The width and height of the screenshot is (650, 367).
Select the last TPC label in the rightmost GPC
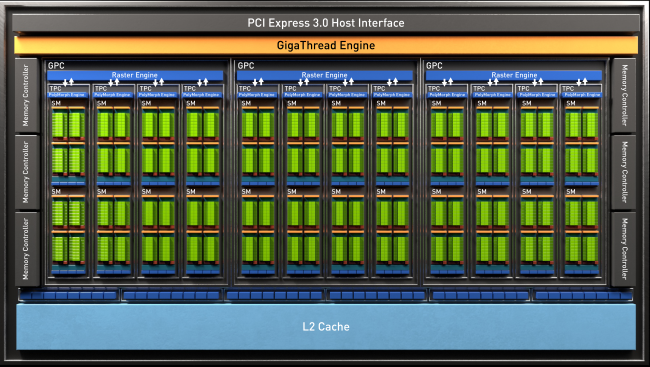(568, 88)
